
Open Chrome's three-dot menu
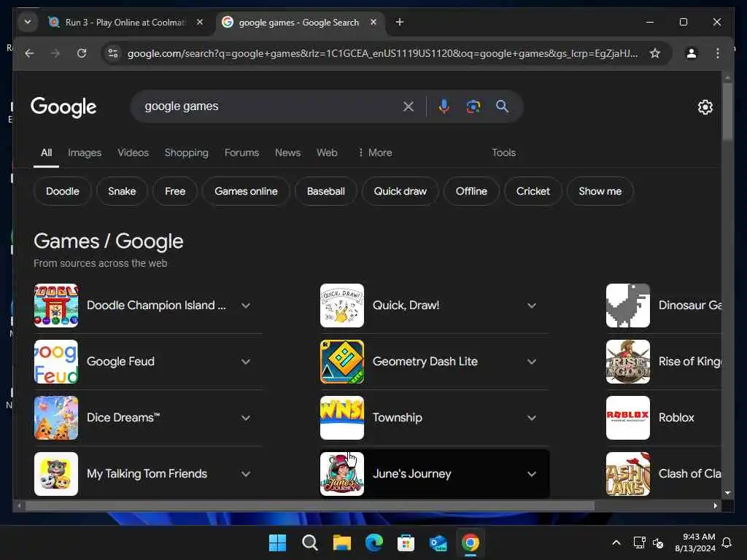pos(718,53)
